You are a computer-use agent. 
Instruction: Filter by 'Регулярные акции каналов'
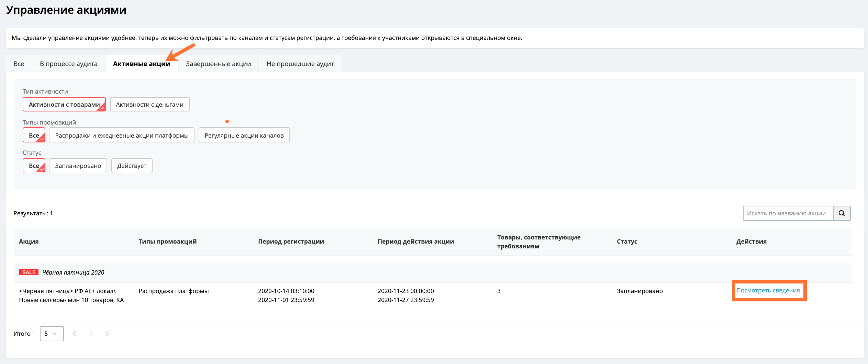244,135
